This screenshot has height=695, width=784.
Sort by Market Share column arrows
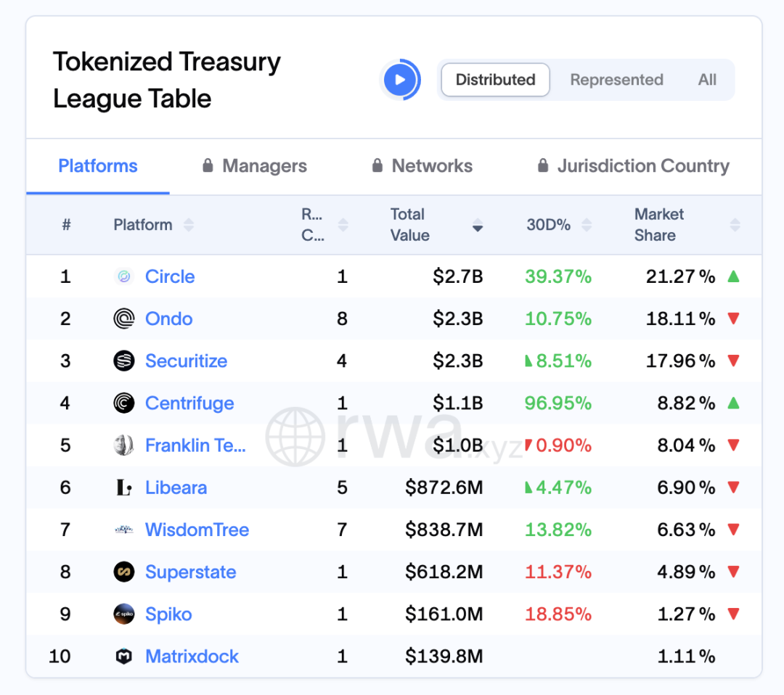pos(735,225)
